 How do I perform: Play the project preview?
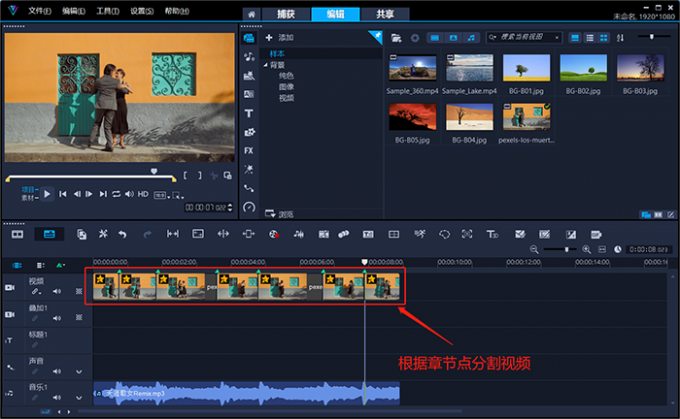(47, 194)
